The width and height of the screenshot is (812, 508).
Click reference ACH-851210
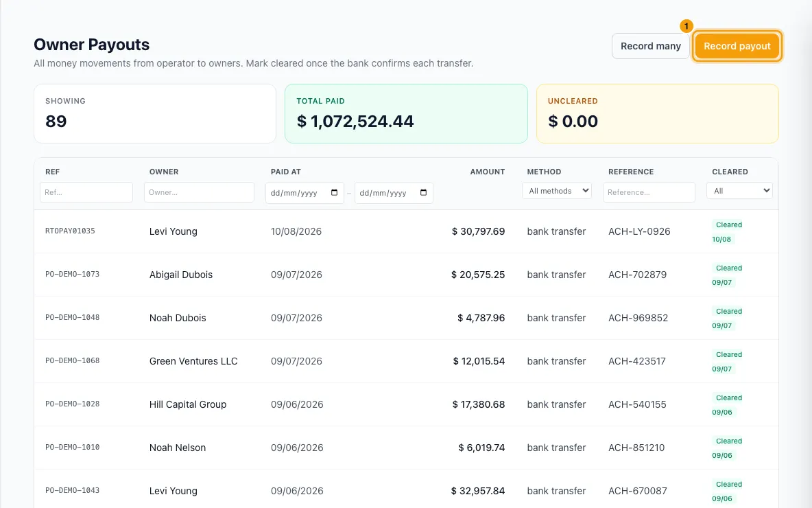636,448
